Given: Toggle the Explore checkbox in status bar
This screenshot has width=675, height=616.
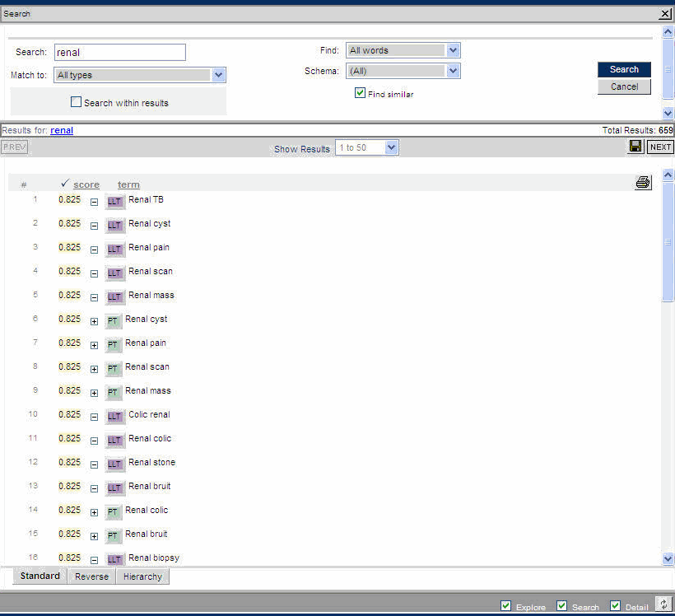Looking at the screenshot, I should click(x=505, y=606).
